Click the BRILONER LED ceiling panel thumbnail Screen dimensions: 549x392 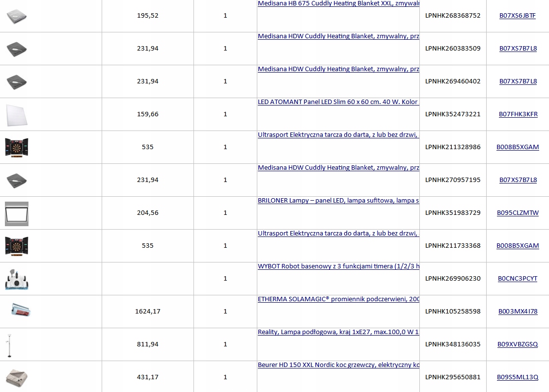click(17, 213)
